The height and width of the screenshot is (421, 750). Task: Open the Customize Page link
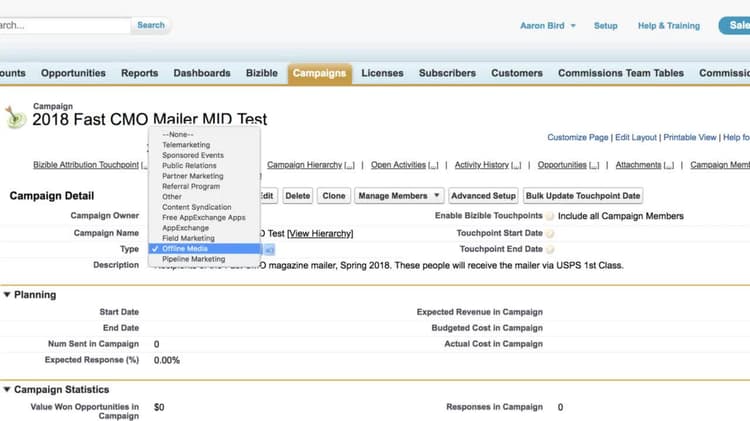(x=578, y=137)
